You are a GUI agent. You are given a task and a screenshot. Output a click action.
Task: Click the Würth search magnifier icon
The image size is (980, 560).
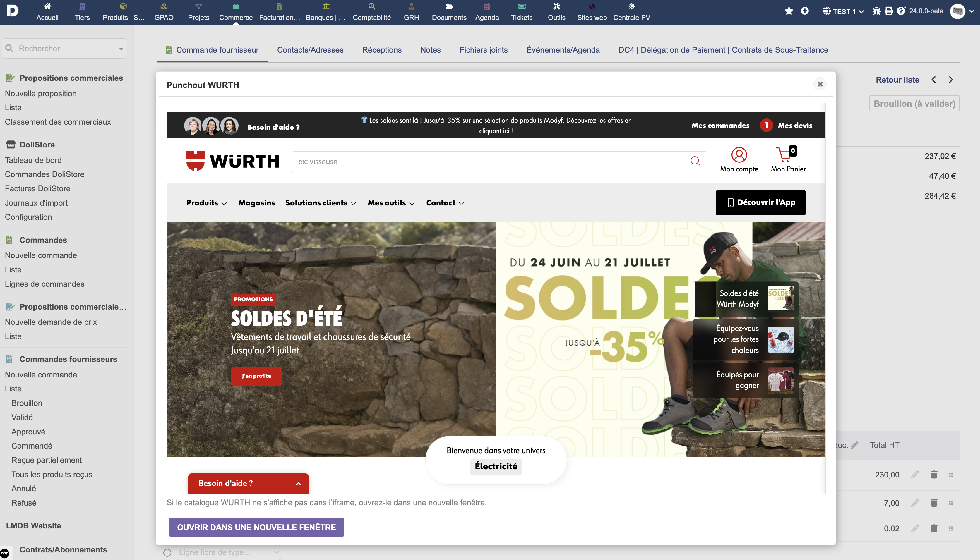coord(695,161)
